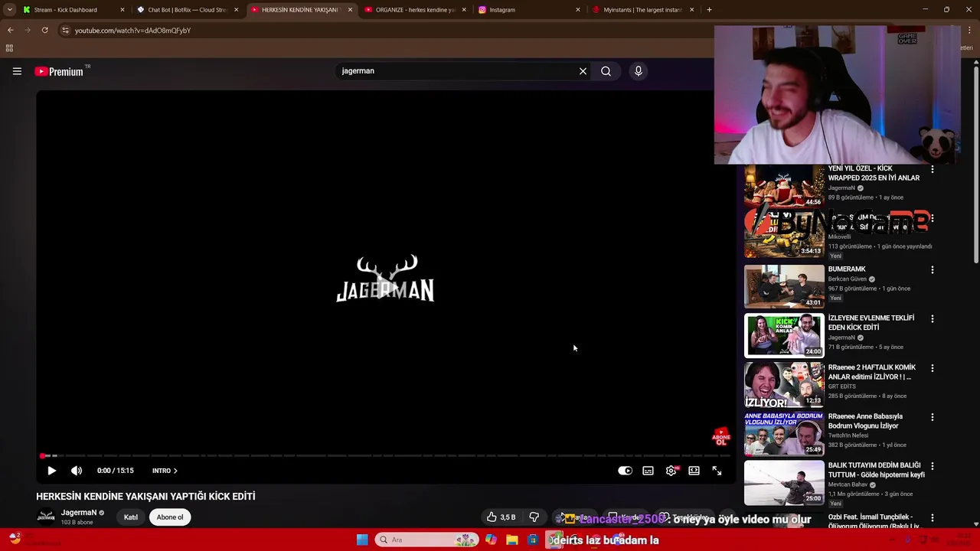
Task: Dislike the video
Action: tap(534, 517)
